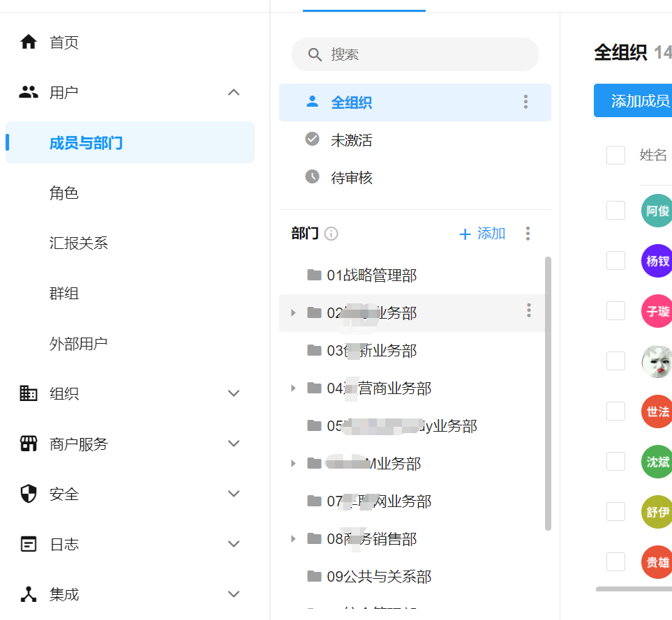Screen dimensions: 672x620
Task: Go to 汇报关系 in the sidebar
Action: coord(79,243)
